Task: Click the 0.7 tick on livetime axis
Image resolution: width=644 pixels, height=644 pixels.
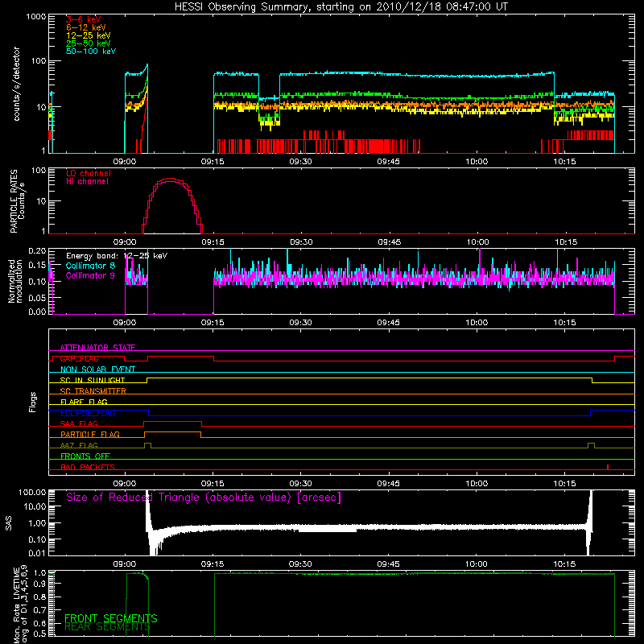Action: click(x=39, y=610)
